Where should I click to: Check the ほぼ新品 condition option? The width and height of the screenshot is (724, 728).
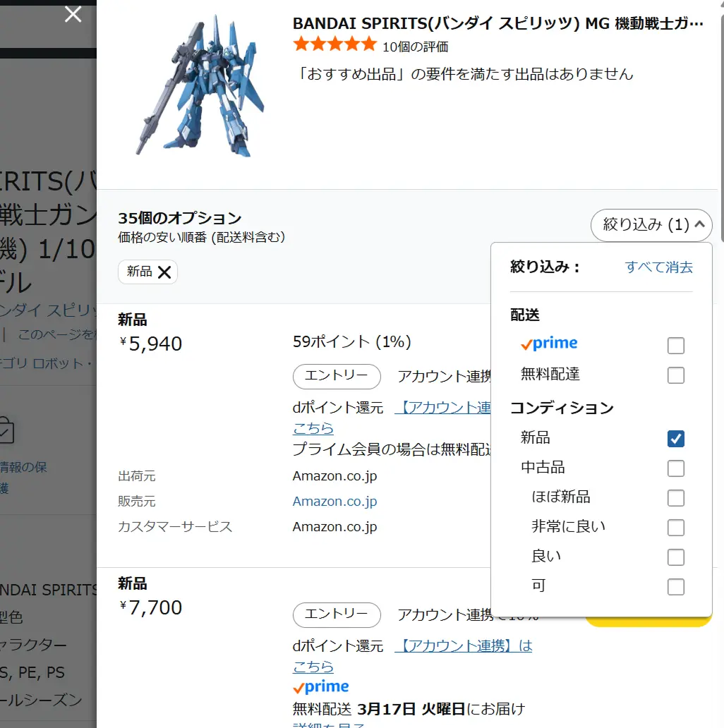(x=675, y=497)
